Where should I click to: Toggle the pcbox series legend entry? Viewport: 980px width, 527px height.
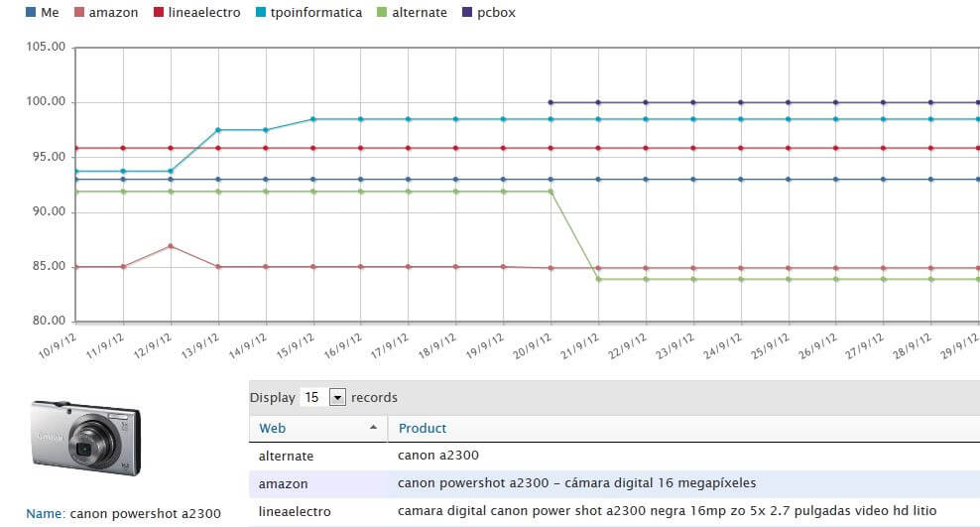tap(489, 13)
